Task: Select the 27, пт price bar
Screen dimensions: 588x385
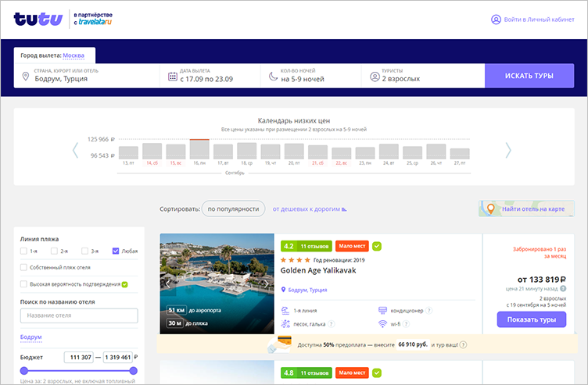Action: click(x=460, y=154)
